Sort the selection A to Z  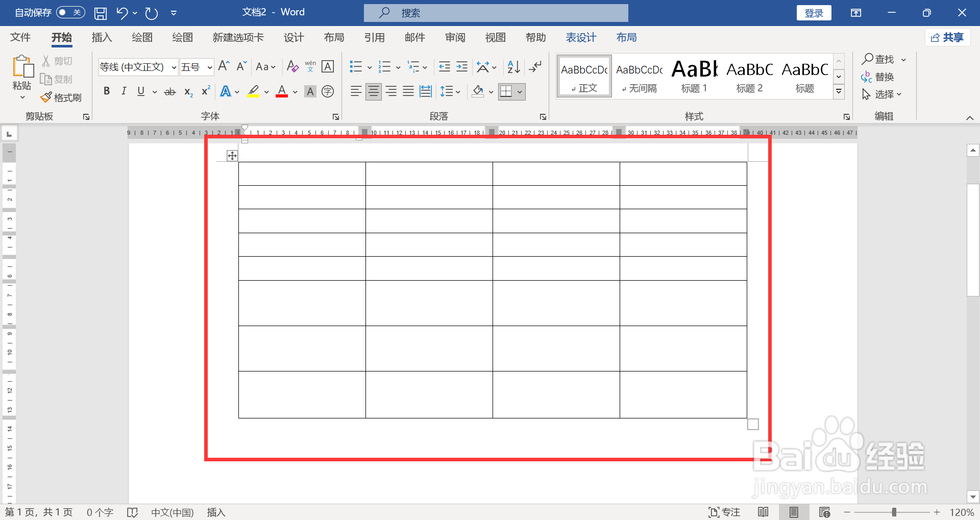[x=514, y=66]
